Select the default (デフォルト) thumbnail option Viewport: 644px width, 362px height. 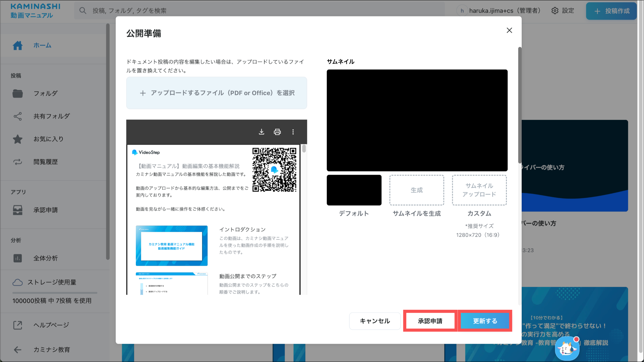[354, 190]
